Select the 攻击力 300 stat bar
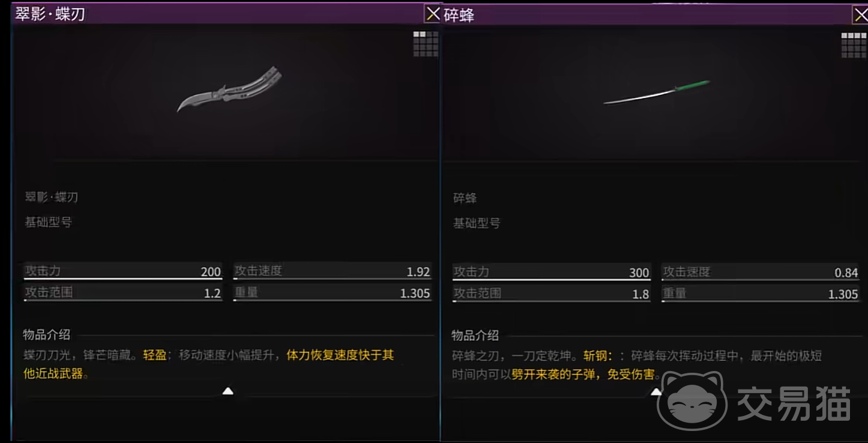The width and height of the screenshot is (868, 443). pos(552,273)
